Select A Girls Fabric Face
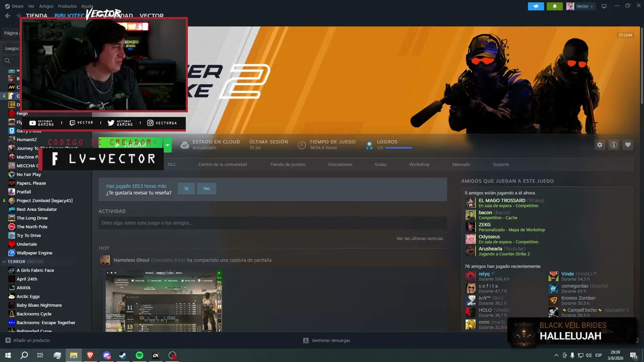Viewport: 644px width, 362px height. tap(35, 270)
